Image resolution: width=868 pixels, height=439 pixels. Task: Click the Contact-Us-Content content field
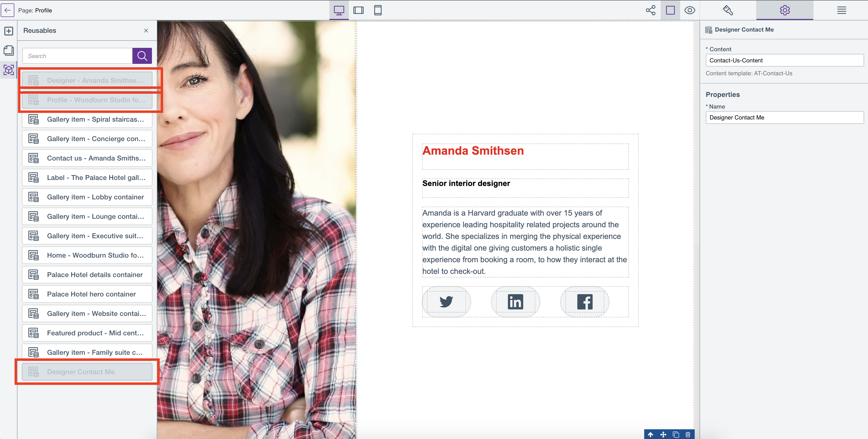785,60
